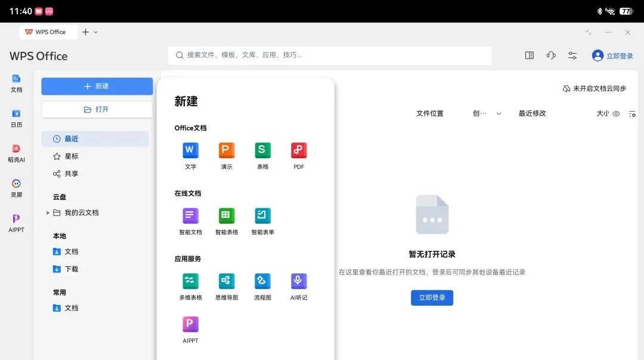Open 文档 under 本地
The image size is (644, 360).
(x=66, y=251)
